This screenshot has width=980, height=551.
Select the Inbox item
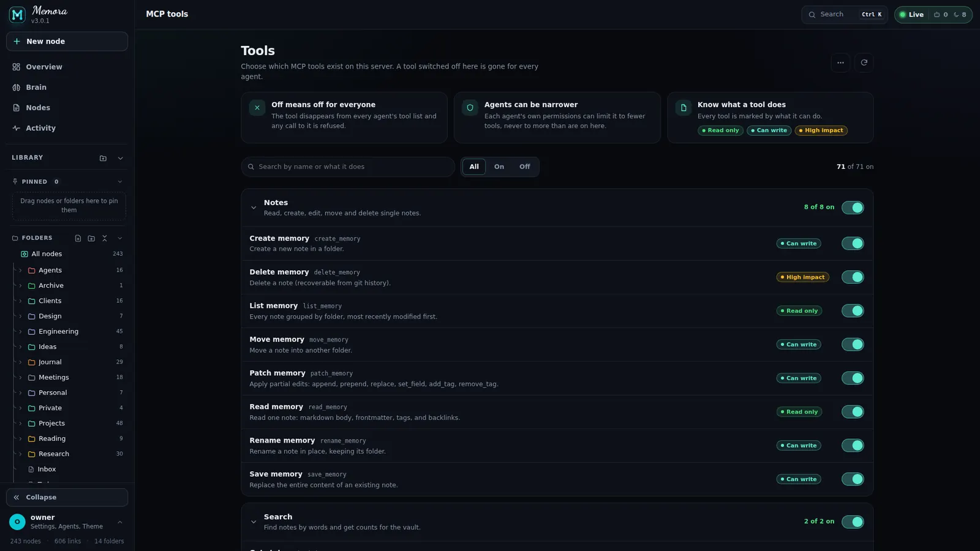coord(47,470)
